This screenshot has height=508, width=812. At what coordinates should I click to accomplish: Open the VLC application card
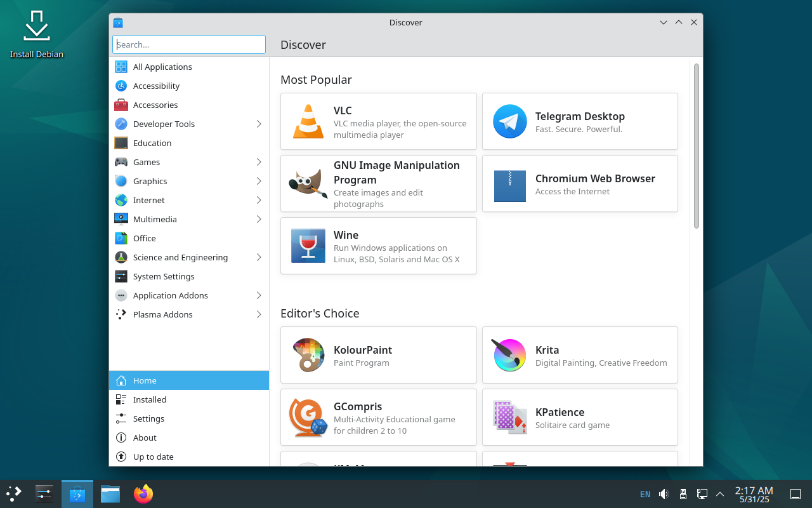point(379,121)
